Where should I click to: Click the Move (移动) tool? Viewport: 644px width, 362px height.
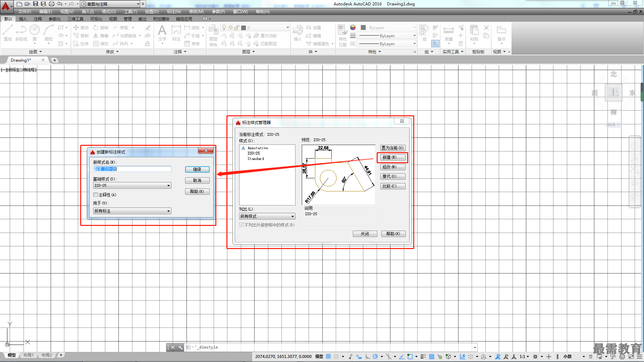point(81,27)
